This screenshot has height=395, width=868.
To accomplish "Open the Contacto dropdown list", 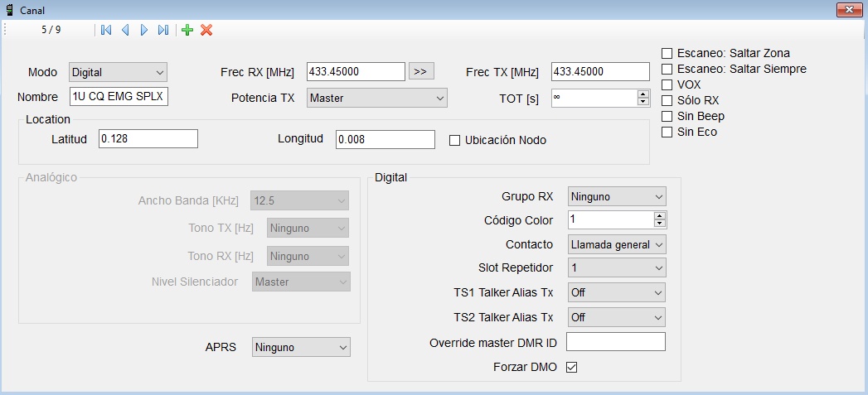I will tap(617, 244).
